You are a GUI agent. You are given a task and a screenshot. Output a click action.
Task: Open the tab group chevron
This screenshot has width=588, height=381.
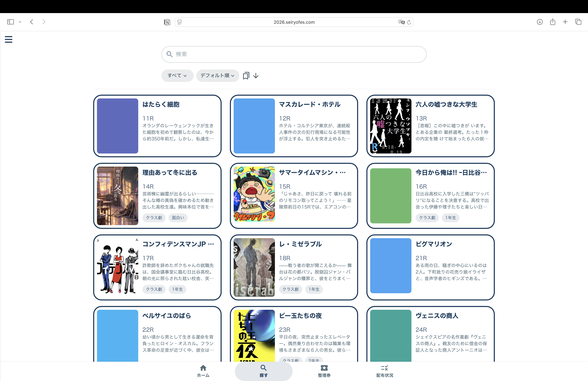coord(20,22)
